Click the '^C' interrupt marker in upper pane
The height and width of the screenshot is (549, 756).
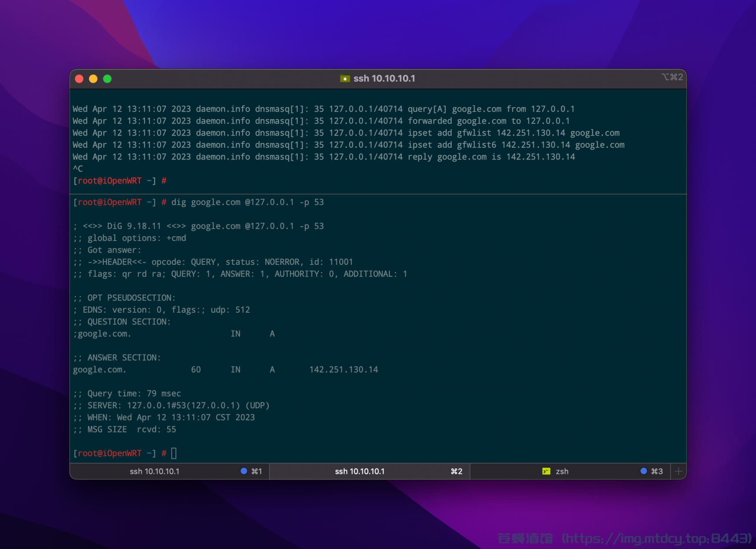pyautogui.click(x=78, y=168)
